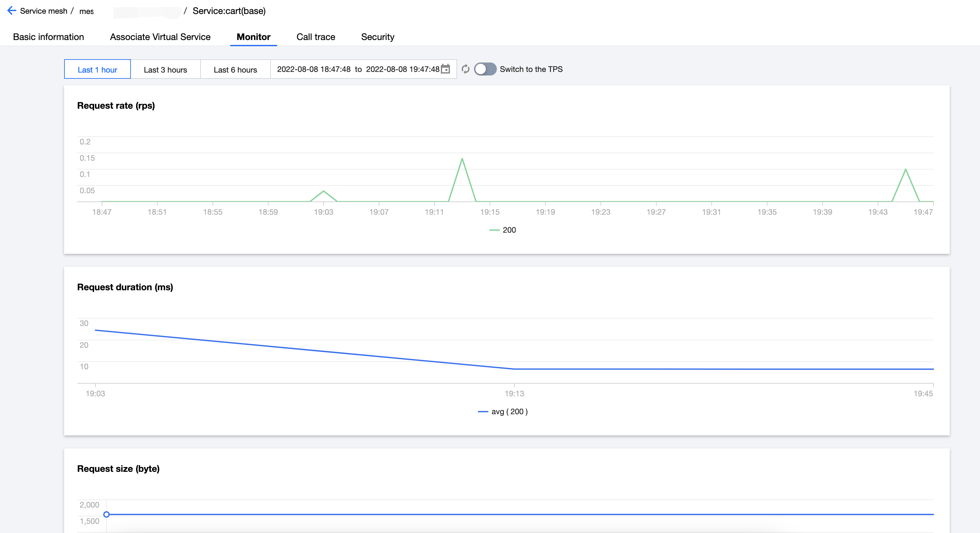The width and height of the screenshot is (980, 533).
Task: Select Last 3 hours range
Action: (165, 70)
